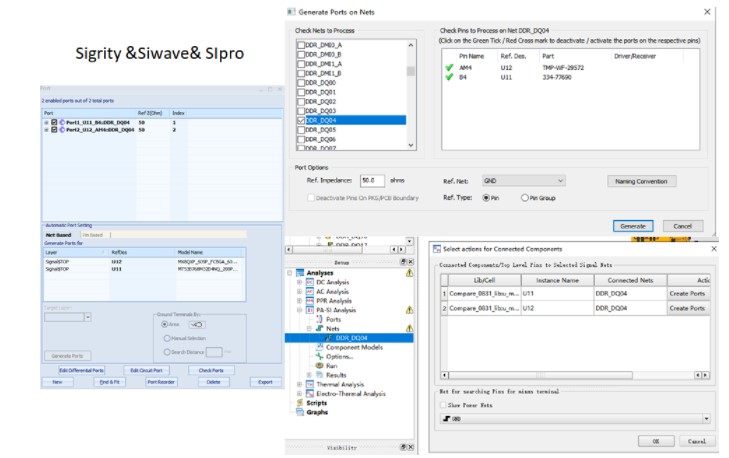Expand the DC Analysis tree node

[299, 282]
